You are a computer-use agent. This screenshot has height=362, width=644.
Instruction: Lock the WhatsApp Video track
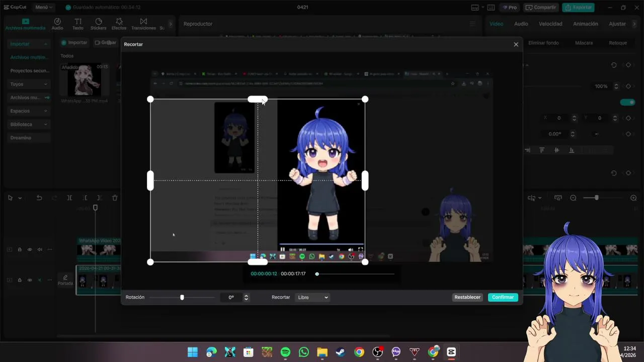tap(20, 249)
